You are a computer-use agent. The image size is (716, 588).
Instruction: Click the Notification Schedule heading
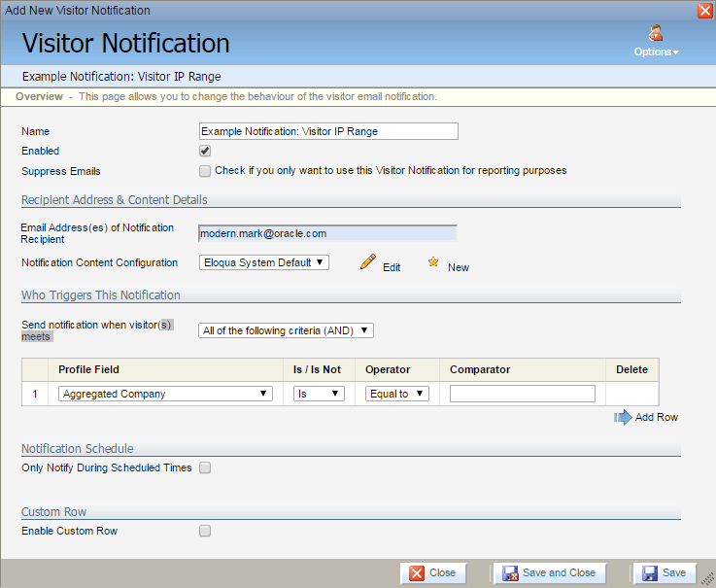coord(78,449)
